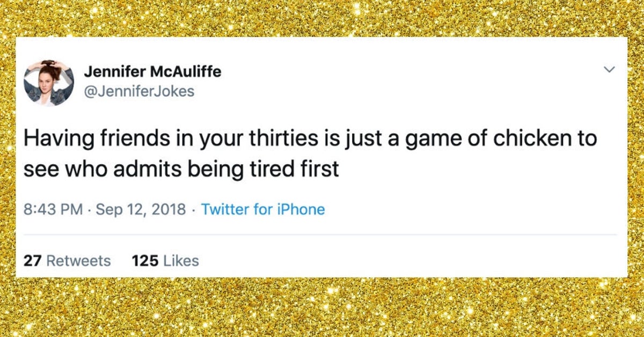Viewport: 644px width, 337px height.
Task: Click the chevron in the top-right corner
Action: 608,69
